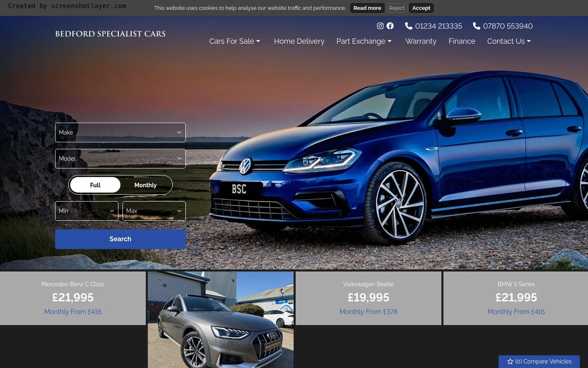Expand the Cars For Sale menu
Viewport: 588px width, 368px height.
coord(234,41)
